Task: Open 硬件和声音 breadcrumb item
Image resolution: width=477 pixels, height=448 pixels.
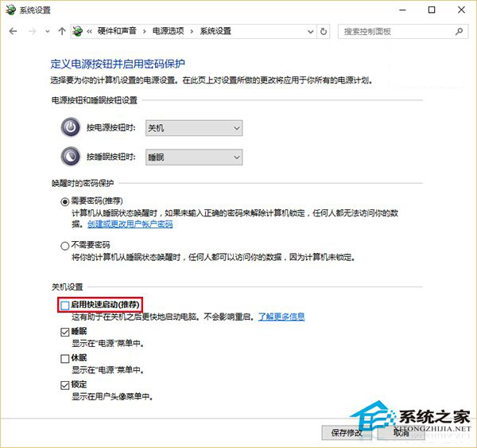Action: 117,31
